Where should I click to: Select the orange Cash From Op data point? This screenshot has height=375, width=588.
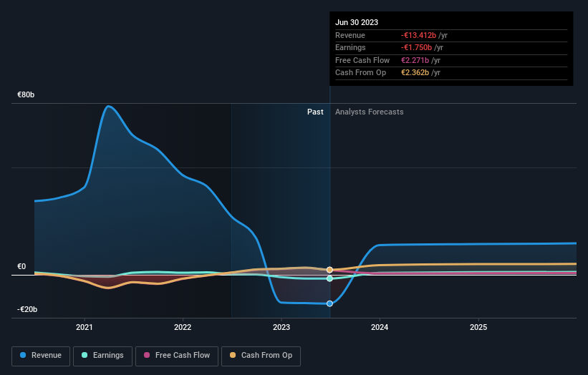[x=329, y=270]
